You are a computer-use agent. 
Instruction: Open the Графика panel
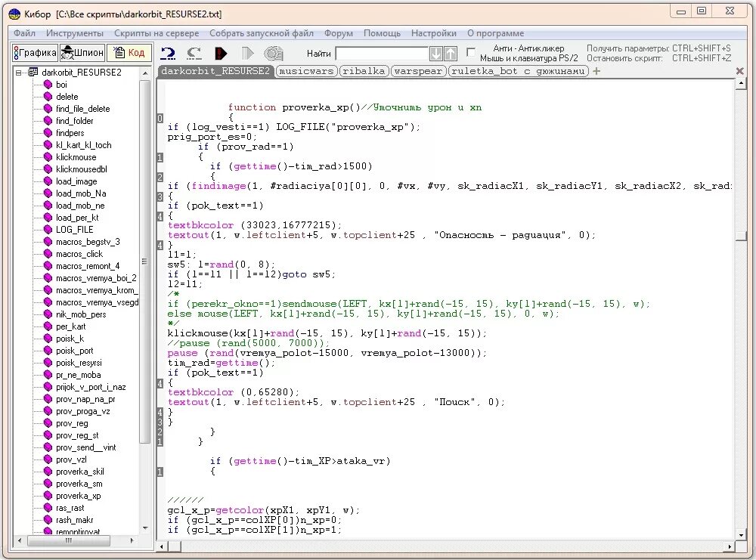coord(35,53)
